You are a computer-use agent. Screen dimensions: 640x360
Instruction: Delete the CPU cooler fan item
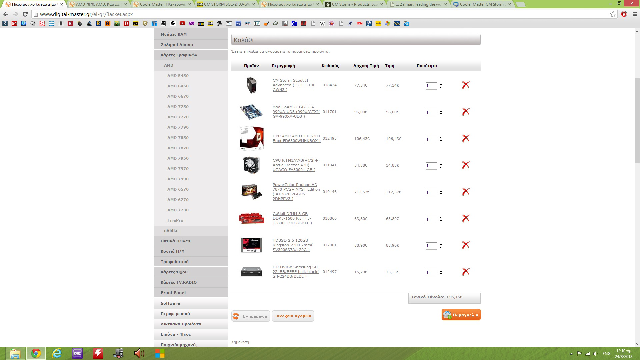tap(465, 165)
